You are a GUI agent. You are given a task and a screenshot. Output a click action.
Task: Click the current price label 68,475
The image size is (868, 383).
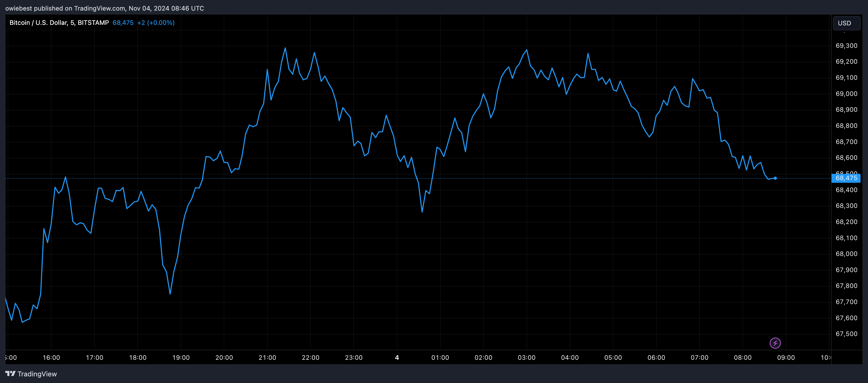846,178
